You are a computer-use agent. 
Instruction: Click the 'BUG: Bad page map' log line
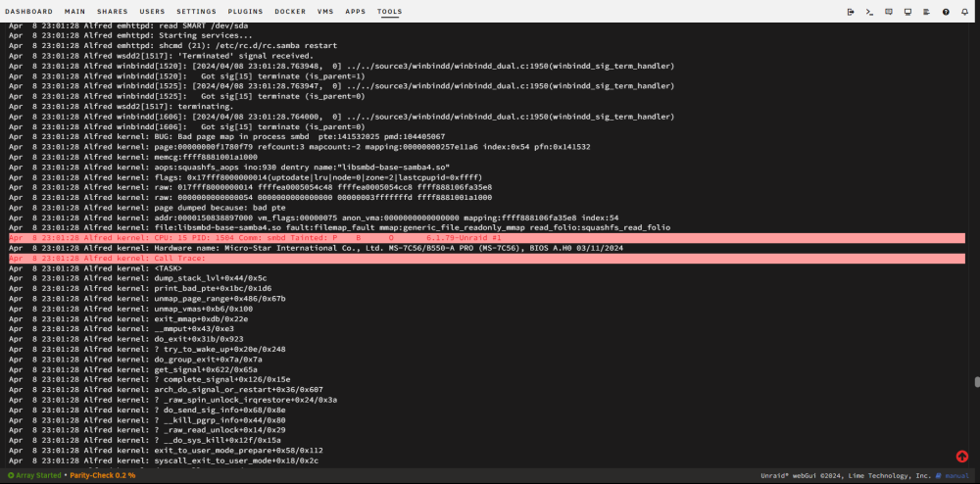click(227, 137)
